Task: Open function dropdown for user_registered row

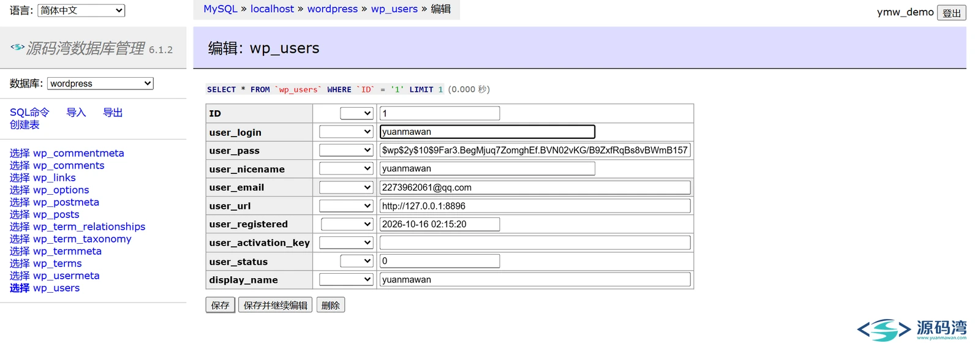Action: tap(347, 224)
